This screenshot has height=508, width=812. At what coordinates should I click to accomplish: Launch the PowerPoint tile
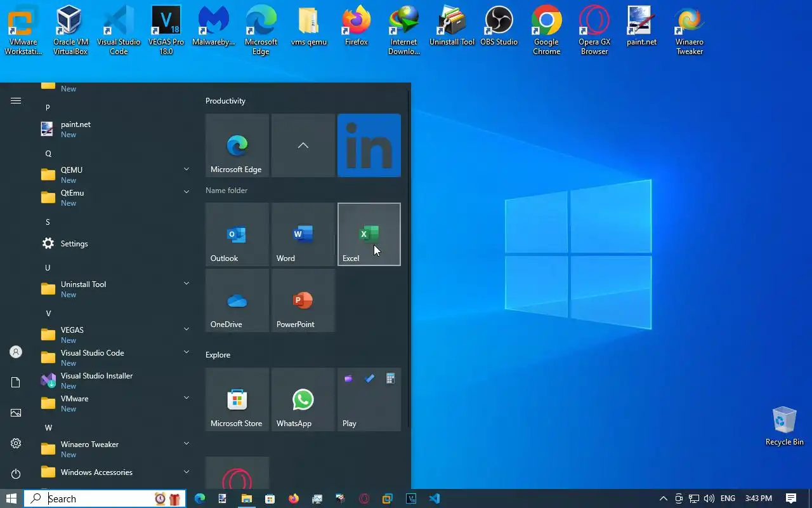coord(303,300)
